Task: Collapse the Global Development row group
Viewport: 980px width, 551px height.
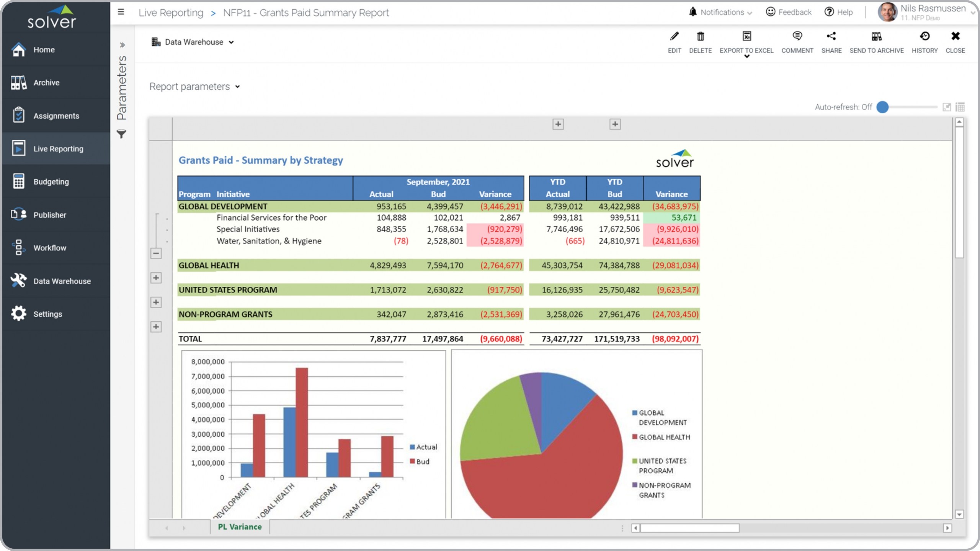Action: (156, 253)
